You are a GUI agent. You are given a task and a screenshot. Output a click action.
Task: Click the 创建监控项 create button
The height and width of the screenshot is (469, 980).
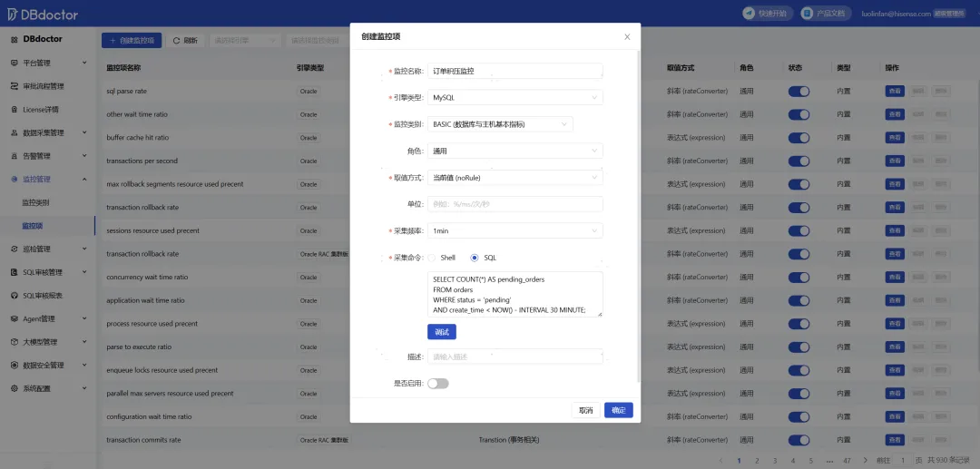(x=132, y=41)
